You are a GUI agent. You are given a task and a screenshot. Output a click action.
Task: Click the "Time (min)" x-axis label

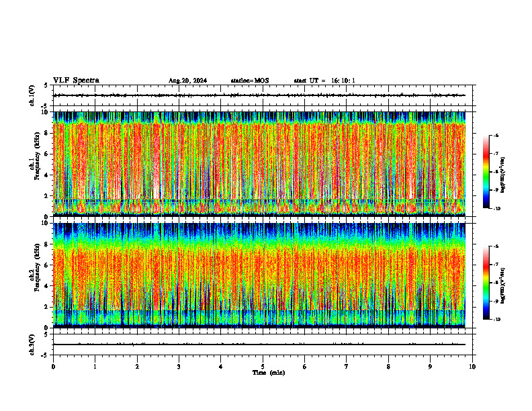point(269,373)
